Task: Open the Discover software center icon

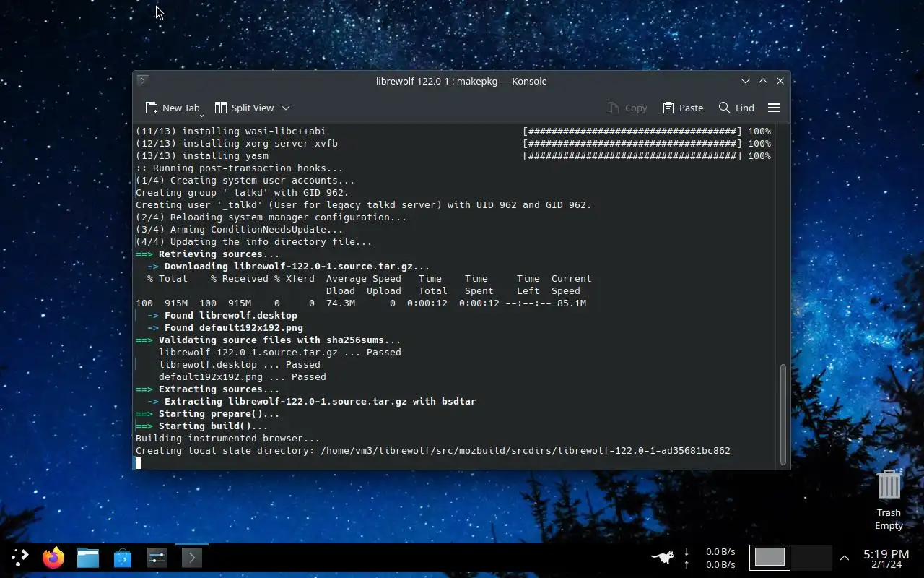Action: pos(123,557)
